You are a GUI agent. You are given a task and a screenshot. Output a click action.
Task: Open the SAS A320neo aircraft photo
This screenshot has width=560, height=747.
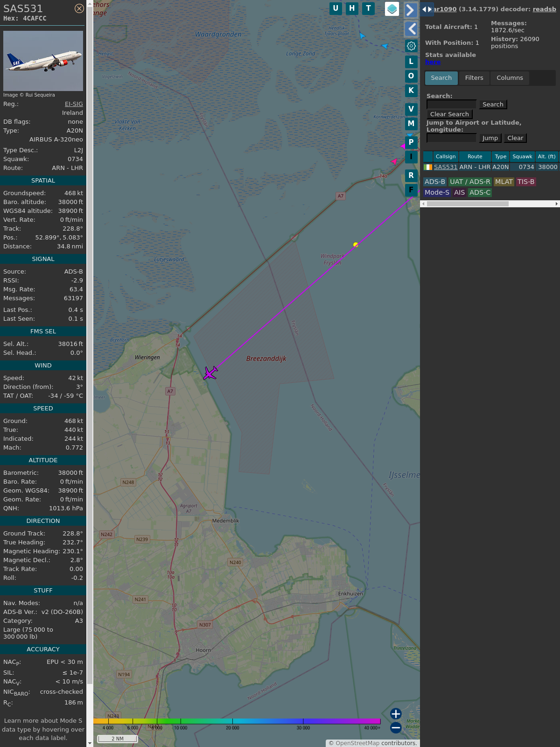pos(43,61)
